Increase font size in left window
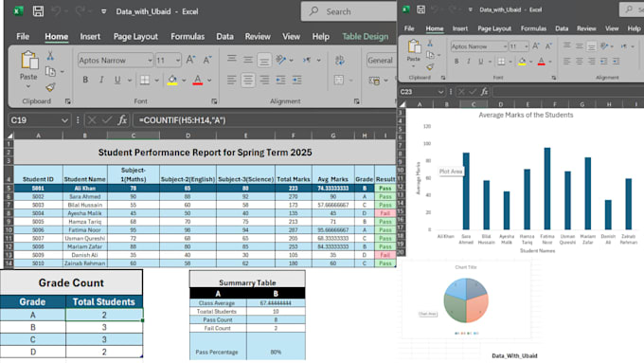 (190, 60)
